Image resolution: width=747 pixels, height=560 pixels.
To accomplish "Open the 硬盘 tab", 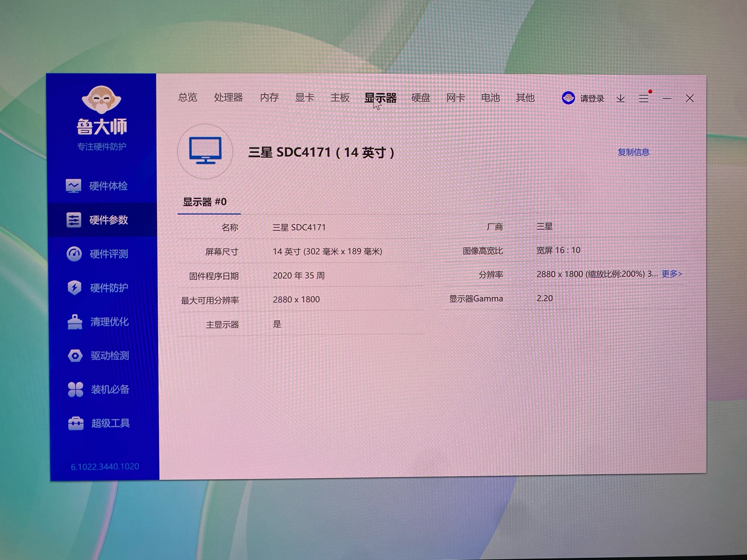I will [421, 98].
